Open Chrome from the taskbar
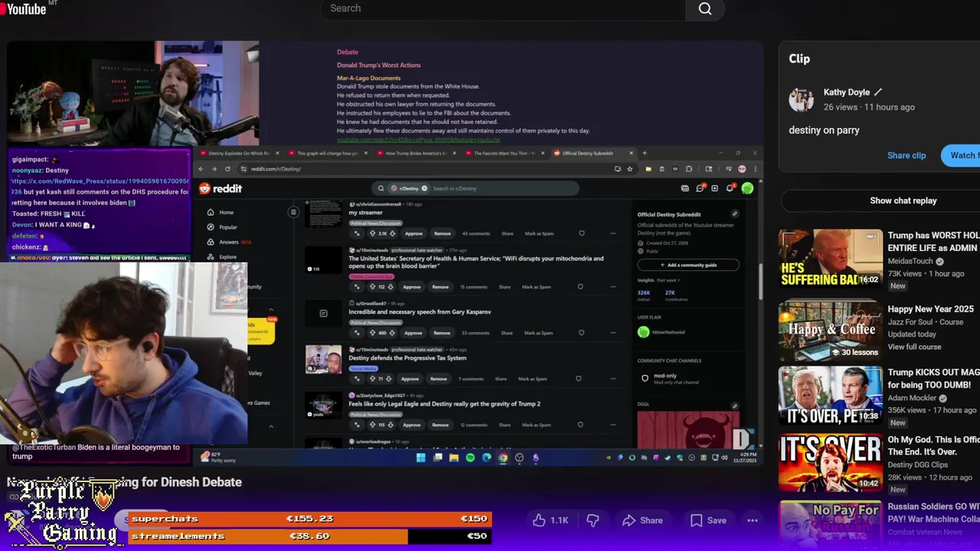 (x=503, y=458)
